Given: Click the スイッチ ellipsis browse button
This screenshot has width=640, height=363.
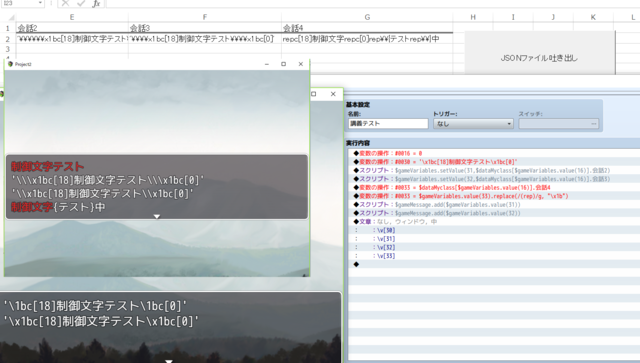Looking at the screenshot, I should click(593, 124).
